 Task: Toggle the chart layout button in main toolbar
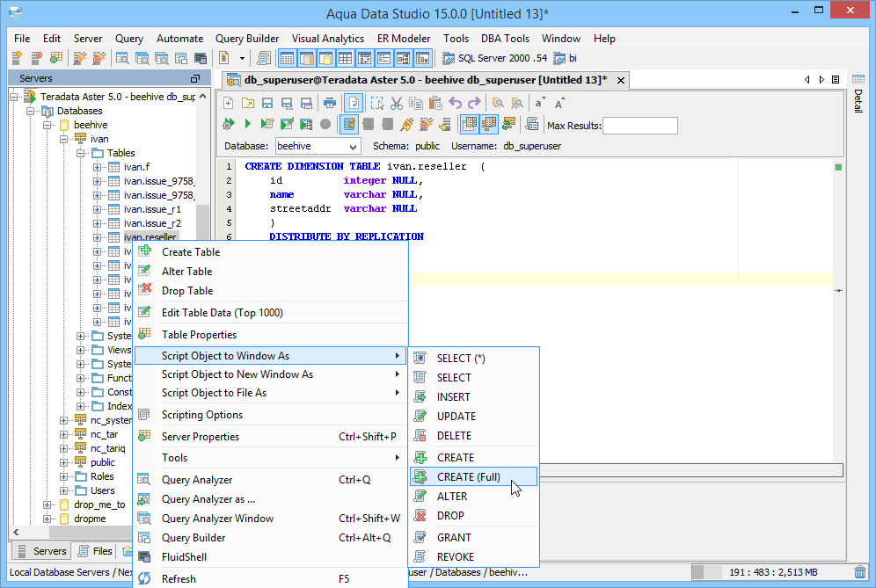pos(423,58)
